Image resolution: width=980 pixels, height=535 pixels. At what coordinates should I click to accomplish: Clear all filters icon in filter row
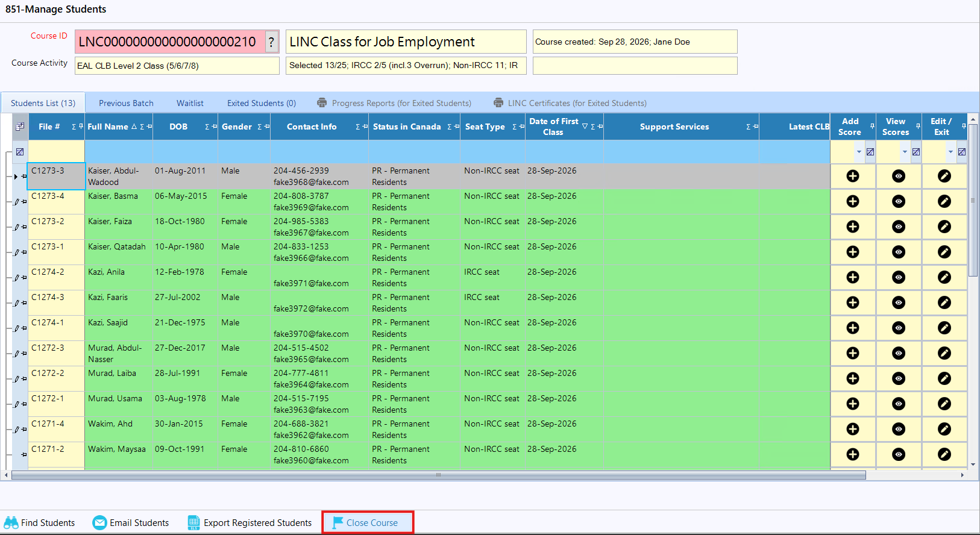click(x=20, y=152)
